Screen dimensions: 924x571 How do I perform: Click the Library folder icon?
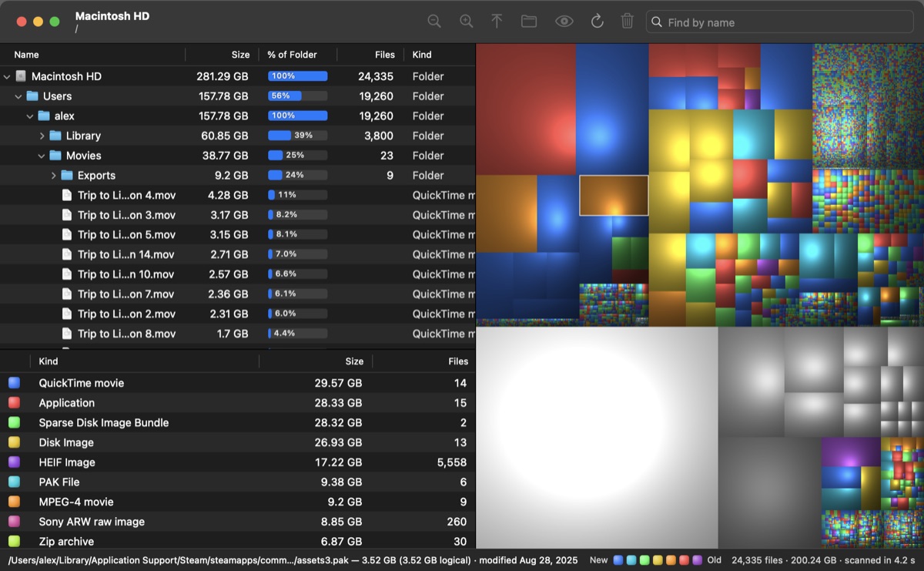tap(55, 136)
